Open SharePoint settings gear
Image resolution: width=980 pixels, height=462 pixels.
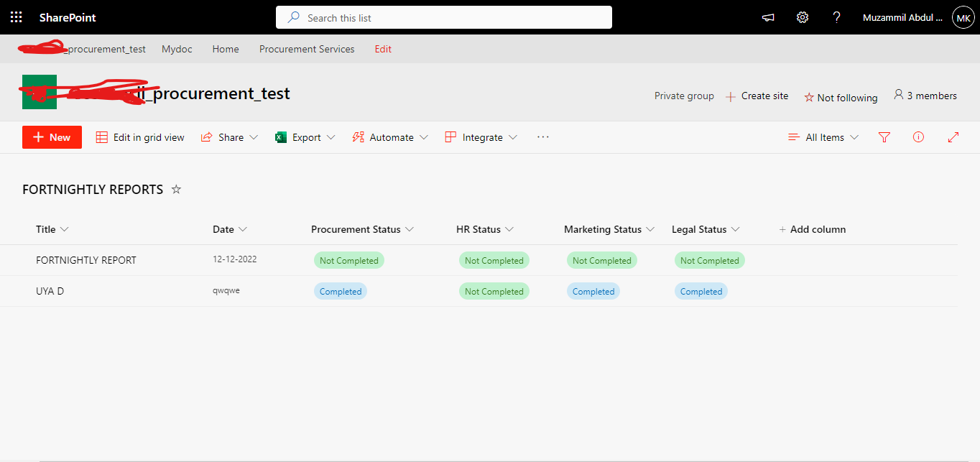pos(802,17)
